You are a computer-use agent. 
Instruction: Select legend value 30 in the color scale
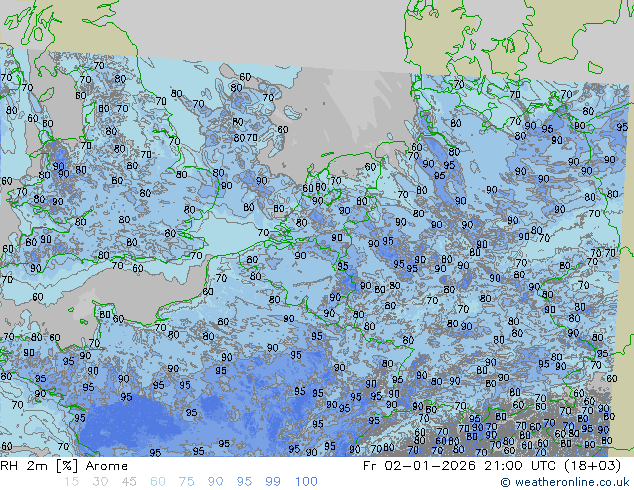point(100,482)
